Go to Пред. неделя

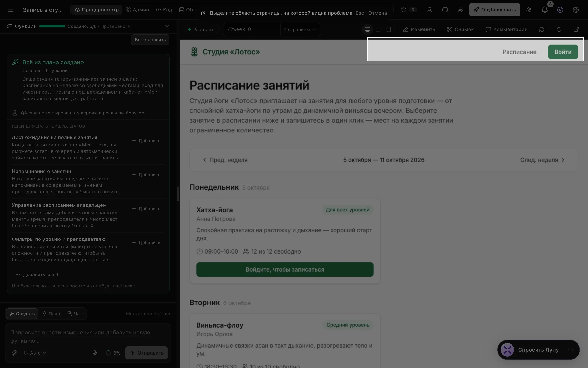tap(225, 160)
